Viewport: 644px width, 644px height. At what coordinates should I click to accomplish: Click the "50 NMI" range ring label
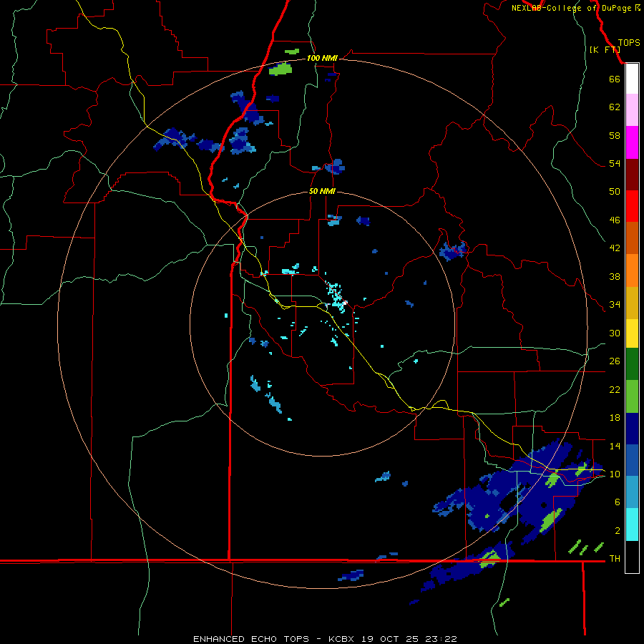tap(322, 191)
